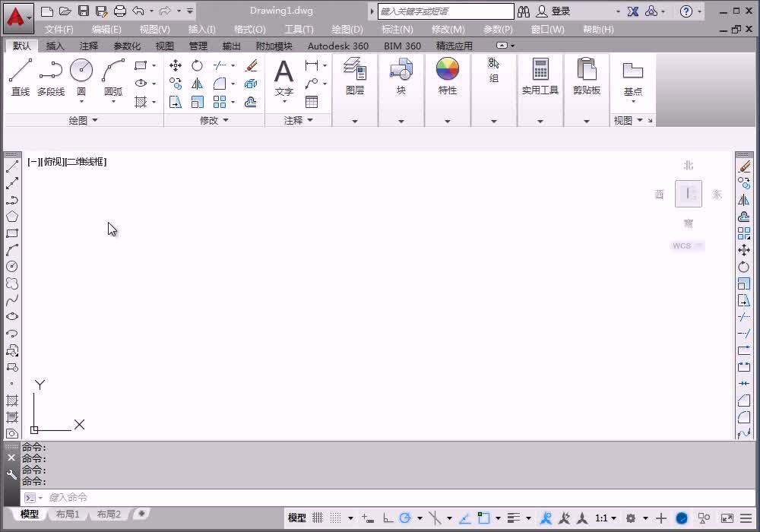760x532 pixels.
Task: Click the Mirror tool in Modify panel
Action: (x=197, y=84)
